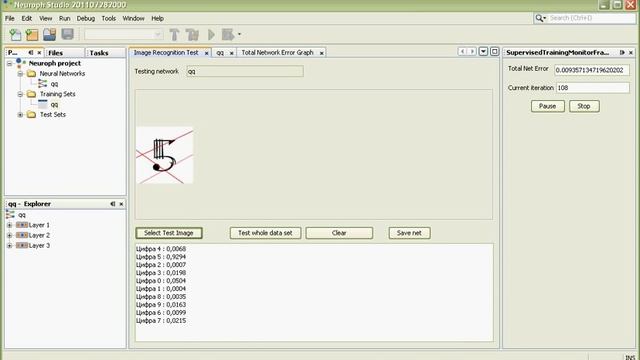
Task: Open the View menu
Action: [x=46, y=18]
